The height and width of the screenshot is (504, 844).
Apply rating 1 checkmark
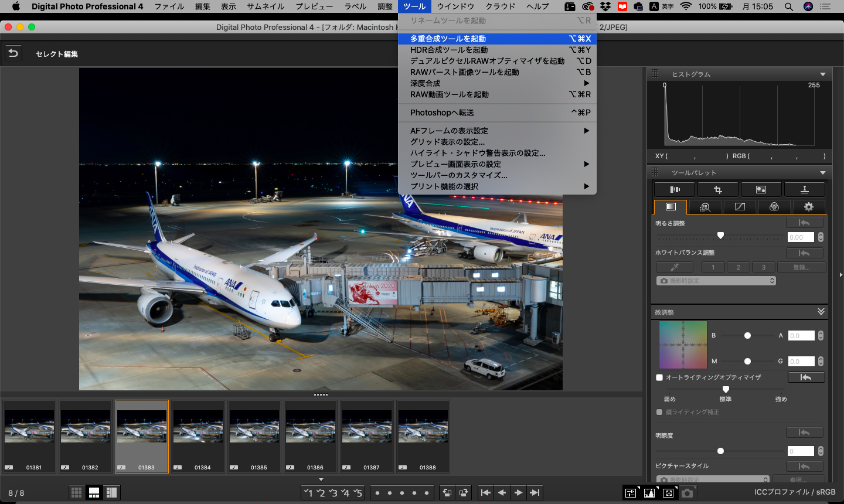coord(308,493)
